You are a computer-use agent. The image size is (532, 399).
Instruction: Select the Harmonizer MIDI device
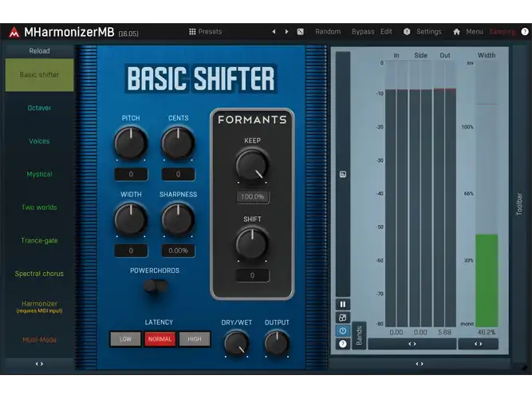(x=39, y=306)
